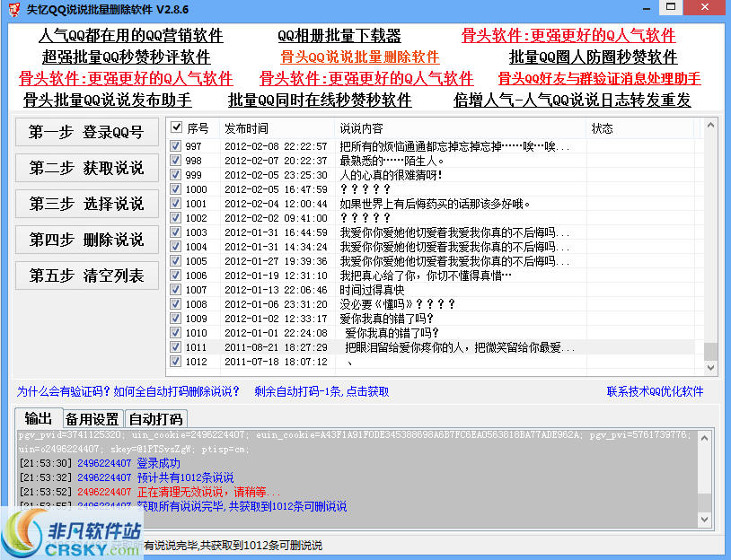Click 第三步 选择说说 button

87,204
